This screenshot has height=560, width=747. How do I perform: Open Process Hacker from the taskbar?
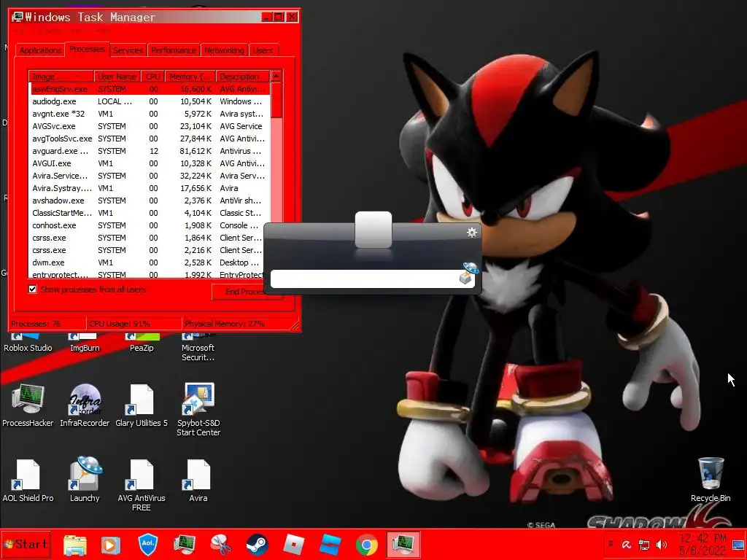[x=185, y=545]
